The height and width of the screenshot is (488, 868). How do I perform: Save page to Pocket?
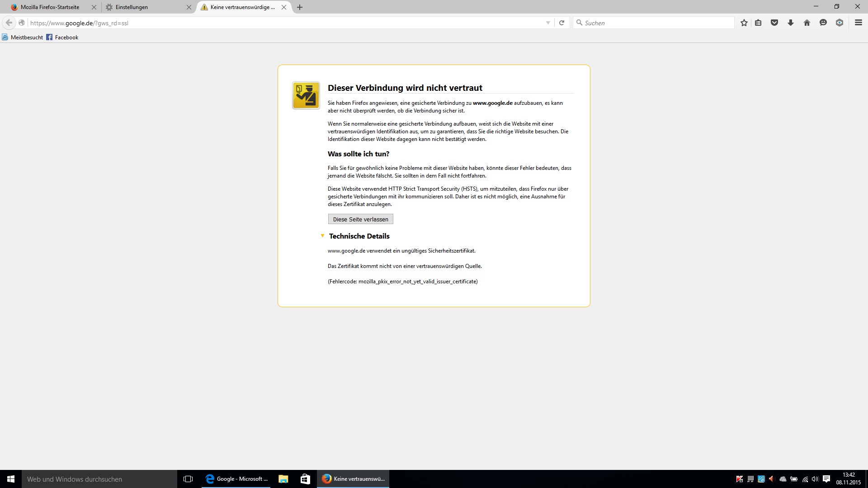tap(774, 23)
